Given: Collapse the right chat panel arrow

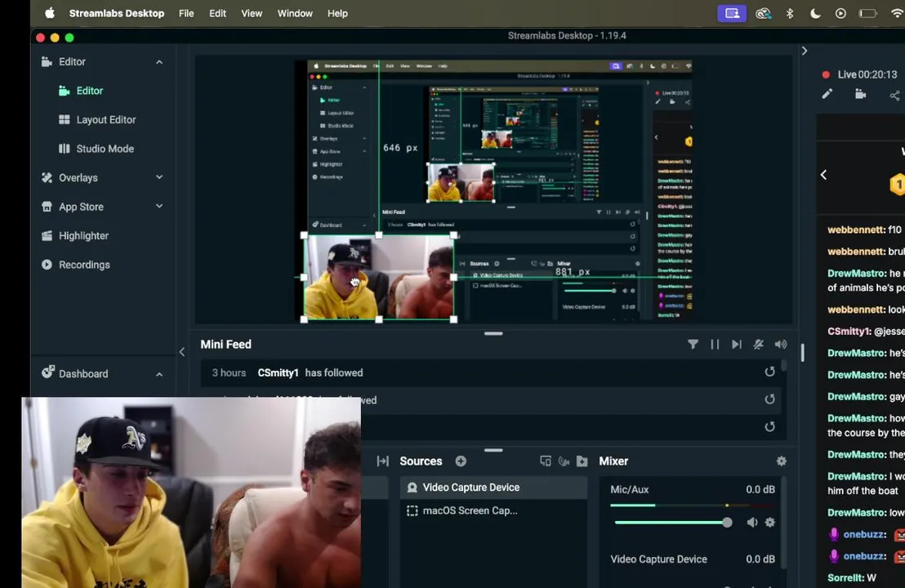Looking at the screenshot, I should pyautogui.click(x=805, y=51).
